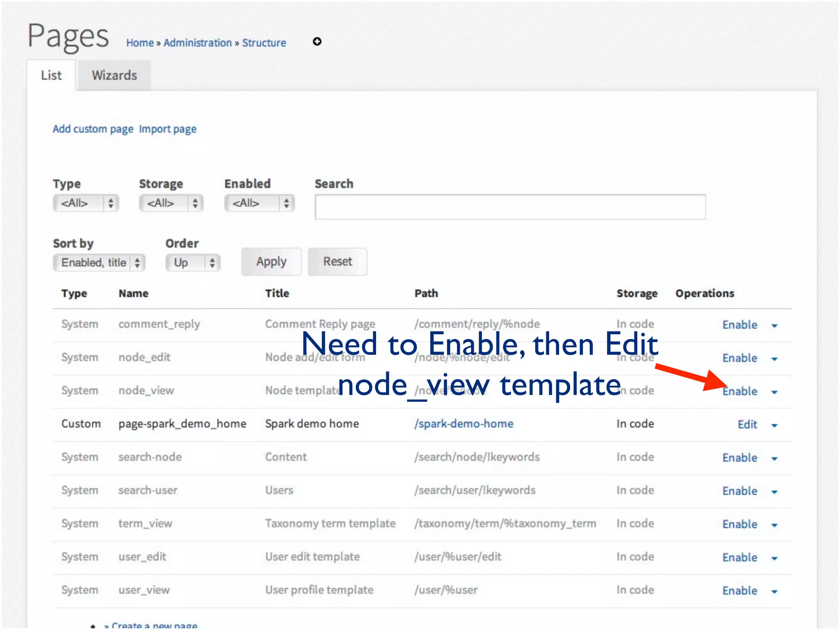Enable the search-node page
This screenshot has height=630, width=840.
coord(740,458)
